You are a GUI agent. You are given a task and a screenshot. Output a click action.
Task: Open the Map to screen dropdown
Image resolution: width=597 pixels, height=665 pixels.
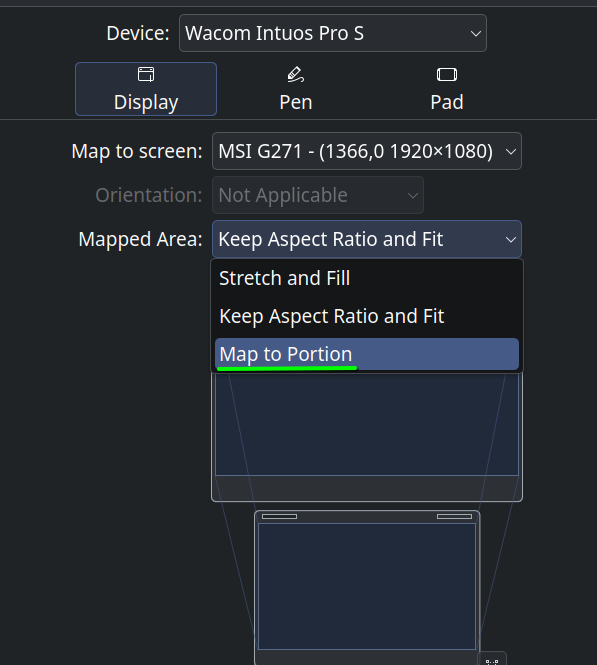[367, 151]
